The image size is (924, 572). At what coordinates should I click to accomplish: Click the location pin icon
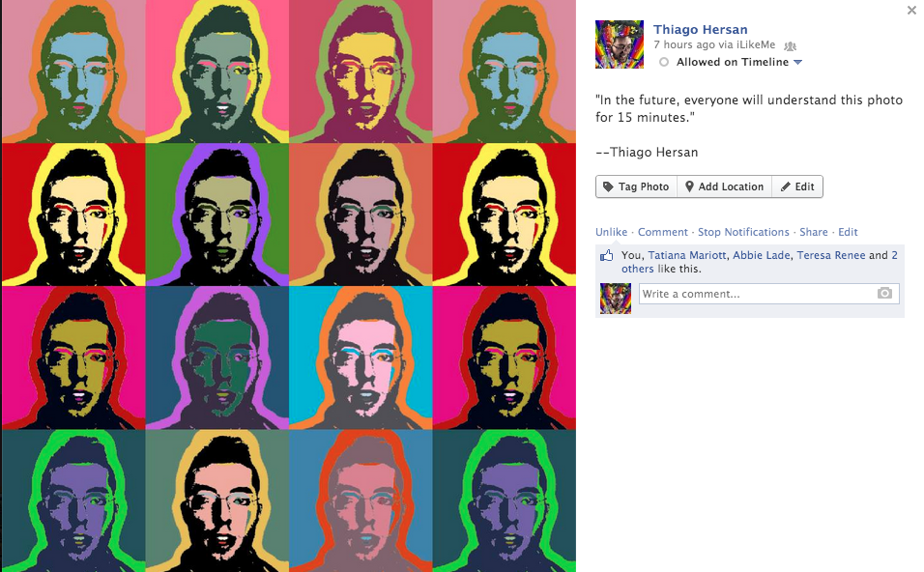[689, 186]
